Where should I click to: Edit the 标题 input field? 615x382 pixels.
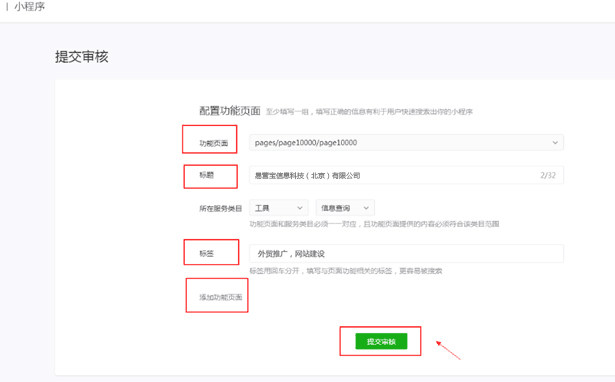[x=406, y=175]
